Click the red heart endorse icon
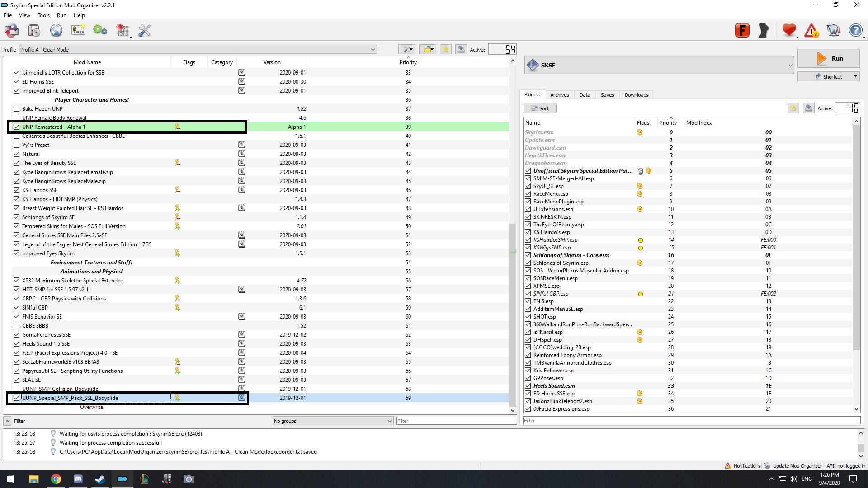The width and height of the screenshot is (868, 488). [789, 30]
